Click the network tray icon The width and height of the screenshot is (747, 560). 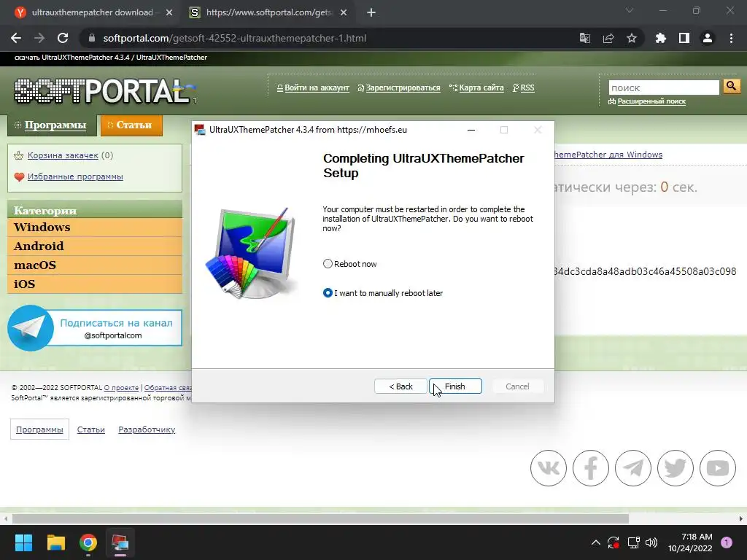pos(633,542)
